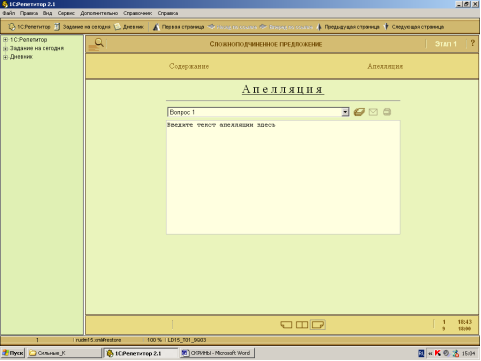Click the 100 % status bar entry
The height and width of the screenshot is (361, 481).
click(x=154, y=340)
